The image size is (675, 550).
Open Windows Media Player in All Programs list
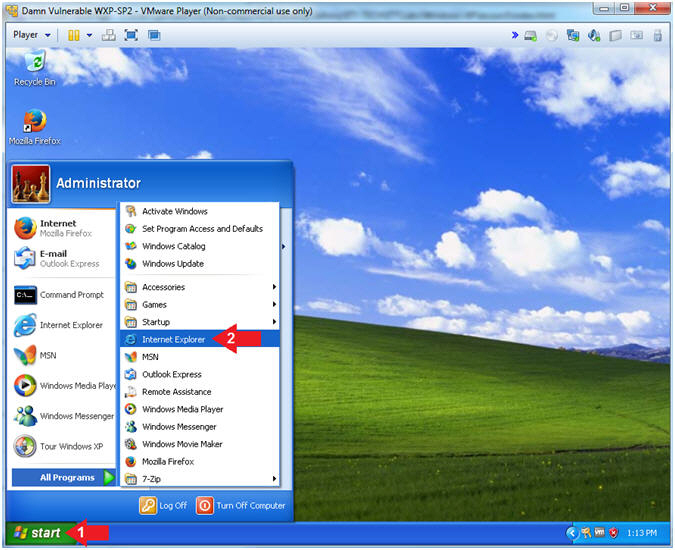[x=200, y=409]
